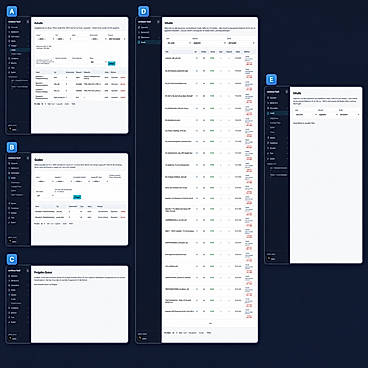Open the leftmost filter dropdown in panel D
Screen dimensions: 368x368
tap(179, 43)
